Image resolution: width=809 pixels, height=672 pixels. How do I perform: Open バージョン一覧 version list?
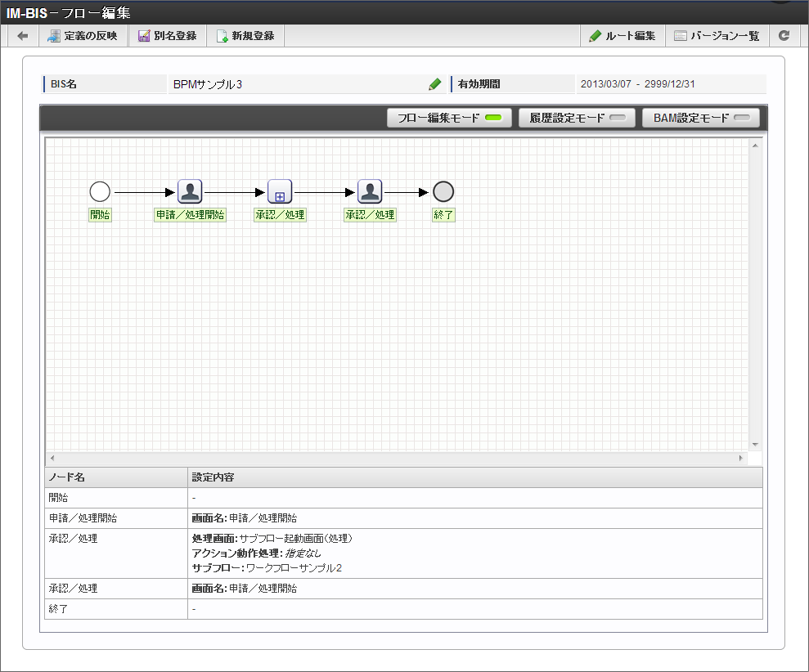point(716,36)
